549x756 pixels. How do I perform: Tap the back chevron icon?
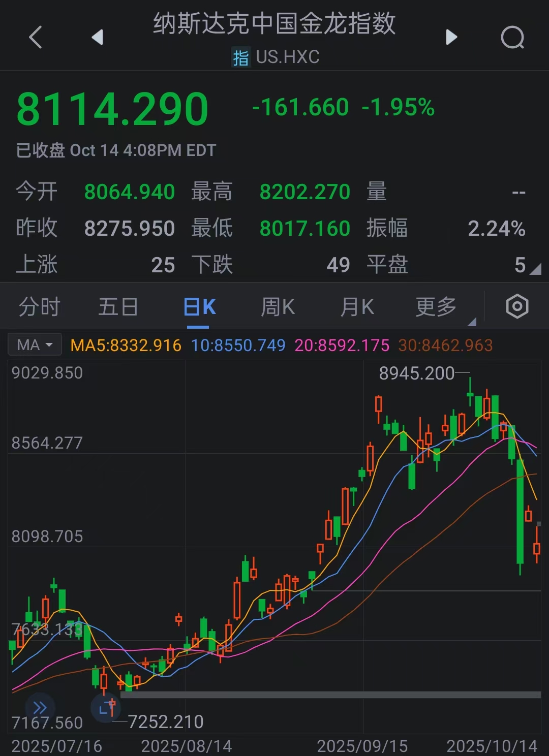tap(35, 37)
